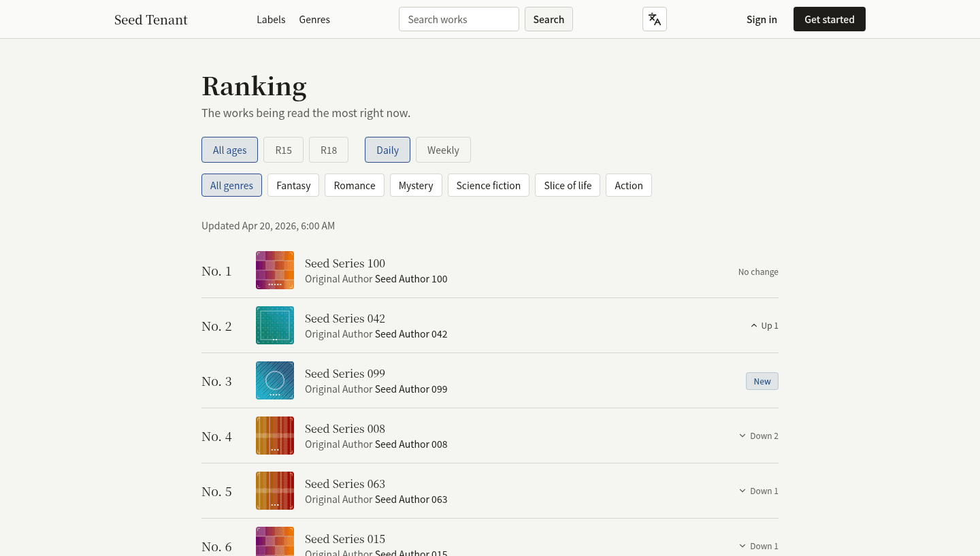
Task: Click the Search button
Action: pos(549,19)
